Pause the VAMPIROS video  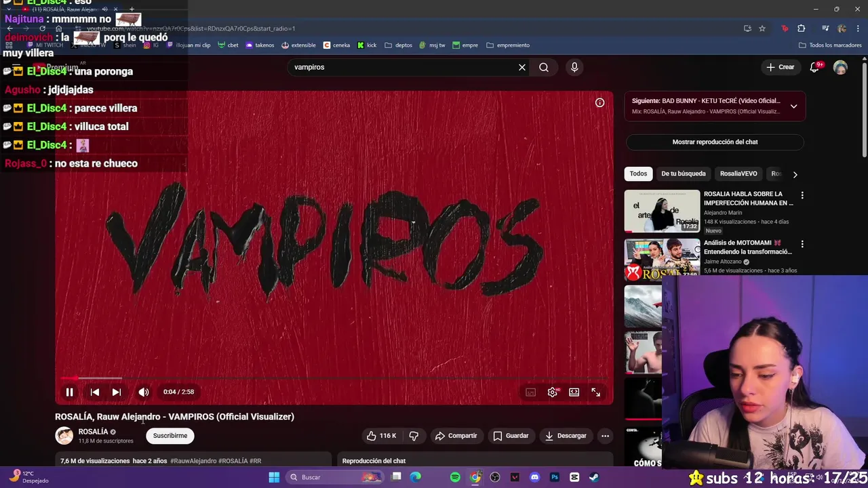(x=69, y=392)
